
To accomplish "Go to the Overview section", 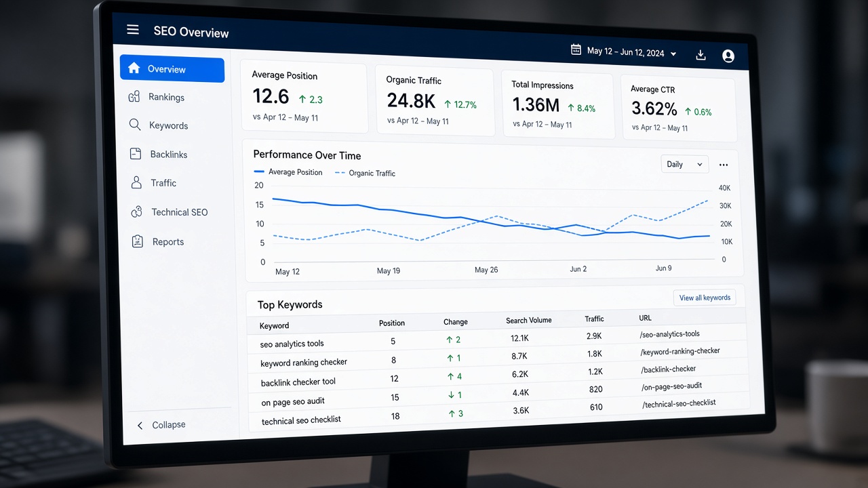I will (172, 69).
